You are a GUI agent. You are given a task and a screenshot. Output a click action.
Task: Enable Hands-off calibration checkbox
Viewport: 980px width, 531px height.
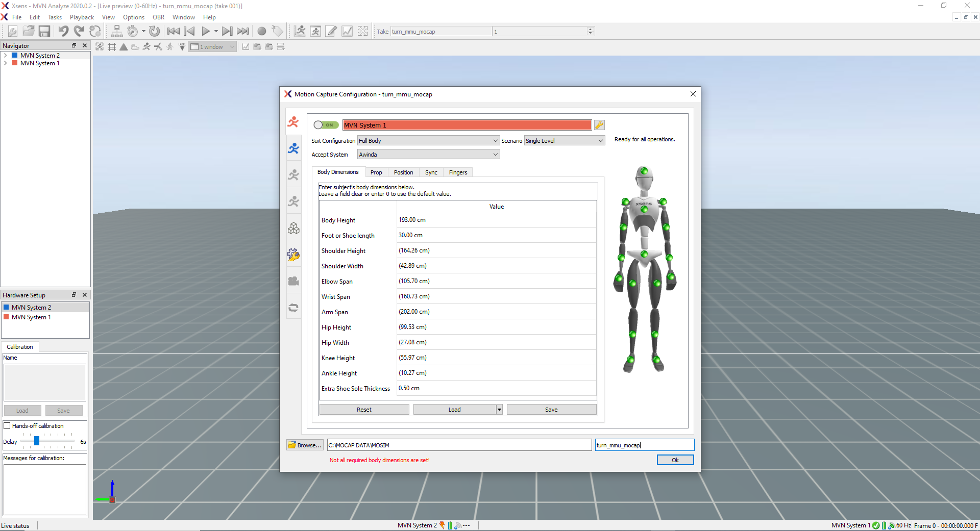coord(7,426)
